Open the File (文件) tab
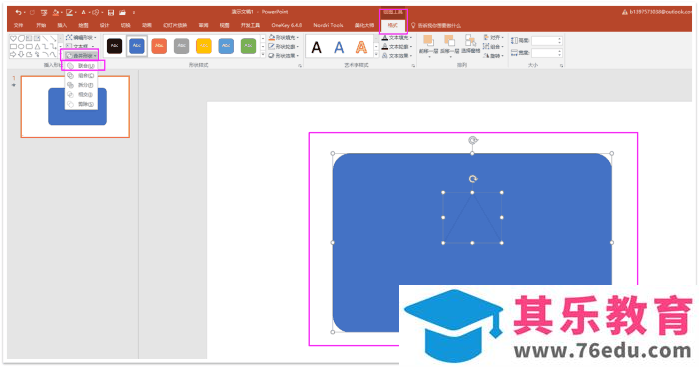699x367 pixels. click(x=19, y=25)
